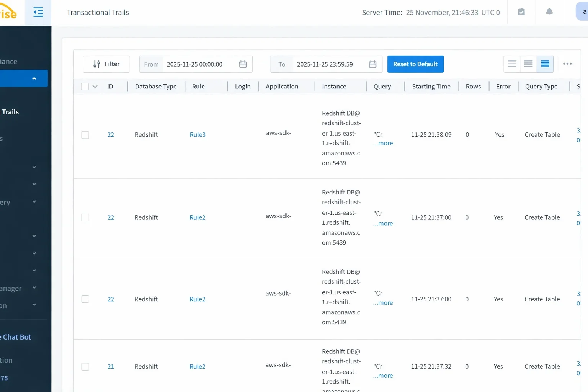588x392 pixels.
Task: Open the Trails sidebar menu item
Action: click(10, 112)
